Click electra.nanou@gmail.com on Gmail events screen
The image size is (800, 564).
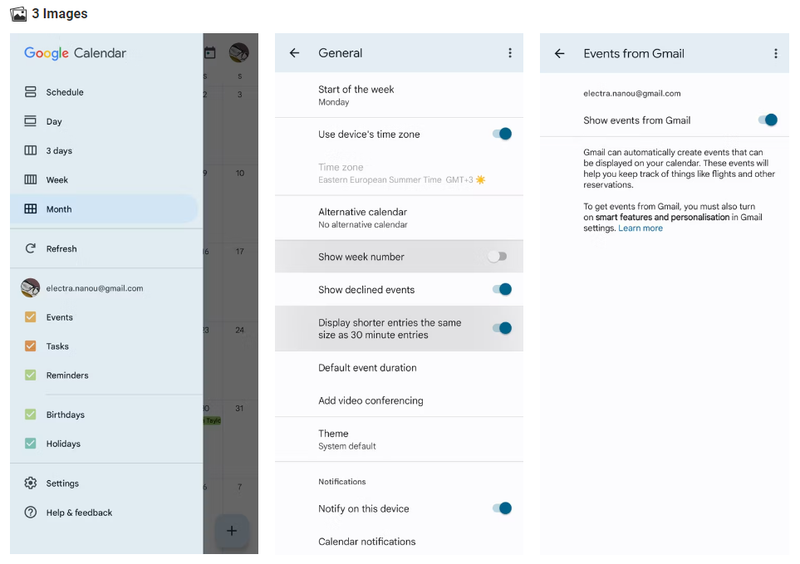tap(632, 93)
